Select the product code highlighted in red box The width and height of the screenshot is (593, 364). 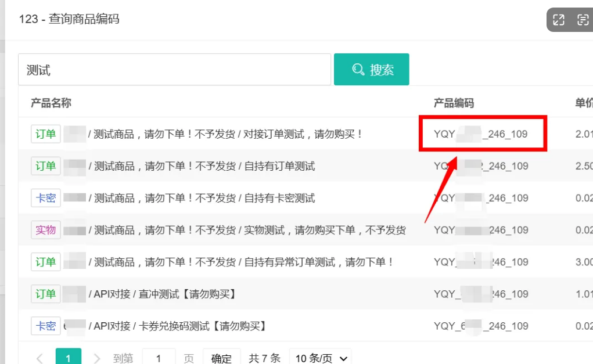point(481,134)
